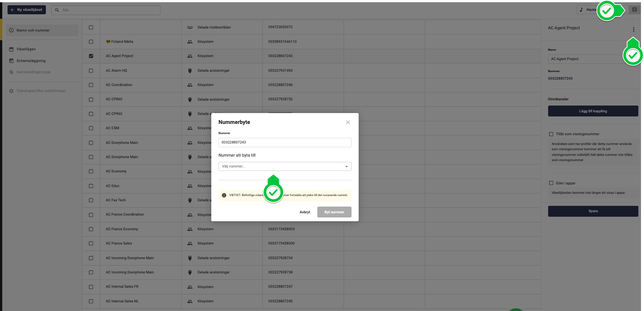Click the Växellägen calendar icon
Image resolution: width=644 pixels, height=311 pixels.
pos(11,49)
